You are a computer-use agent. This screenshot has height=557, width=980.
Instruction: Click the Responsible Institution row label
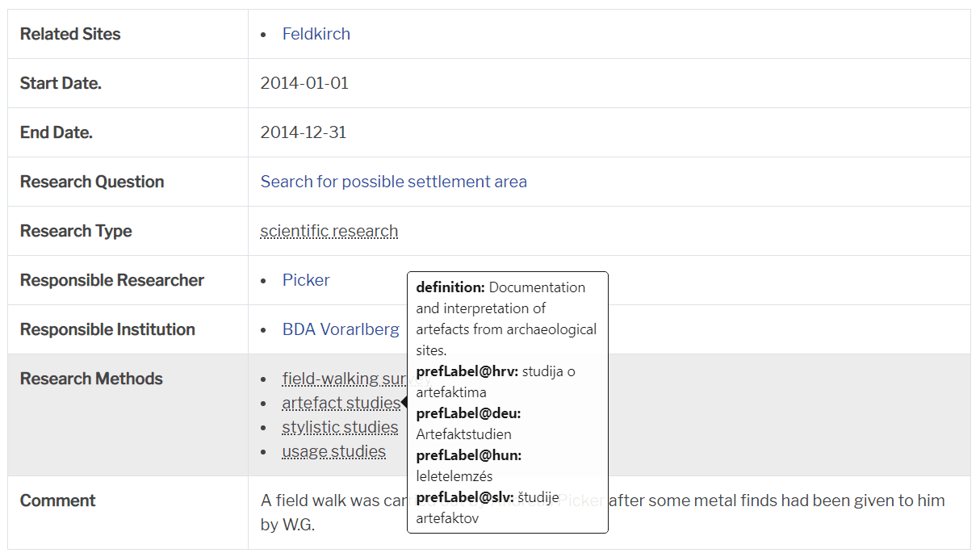click(x=107, y=329)
